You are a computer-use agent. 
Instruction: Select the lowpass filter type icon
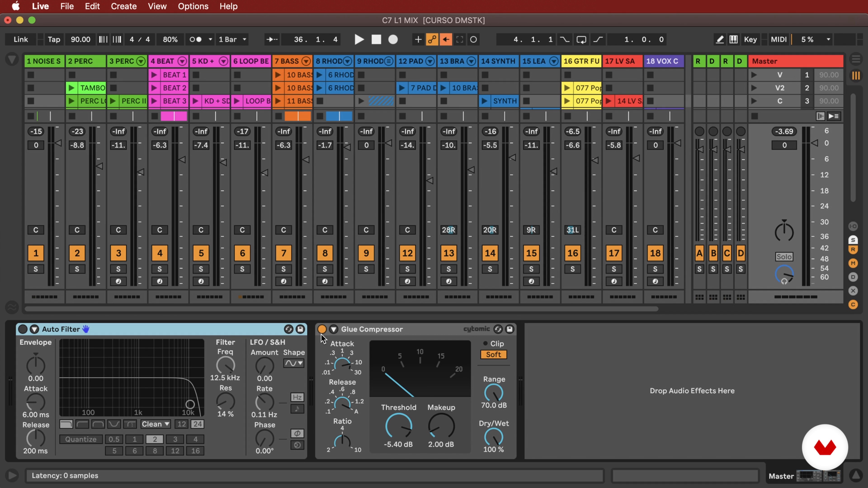66,424
